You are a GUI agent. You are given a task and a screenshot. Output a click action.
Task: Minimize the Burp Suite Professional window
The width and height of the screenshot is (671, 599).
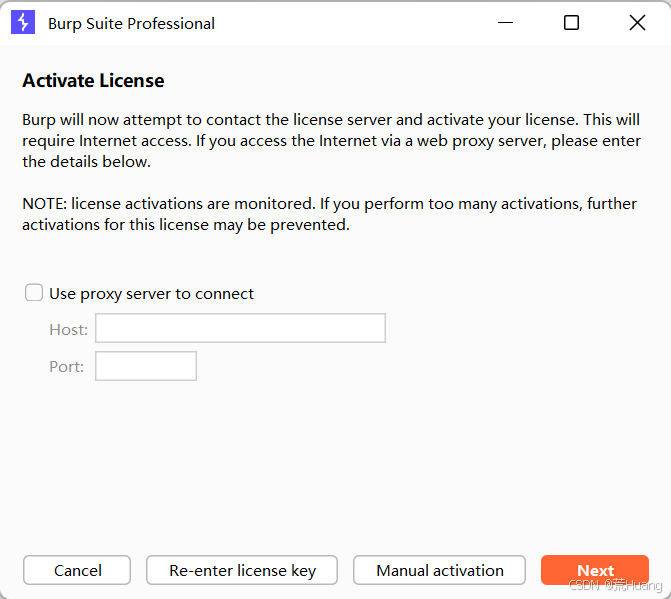[x=506, y=23]
